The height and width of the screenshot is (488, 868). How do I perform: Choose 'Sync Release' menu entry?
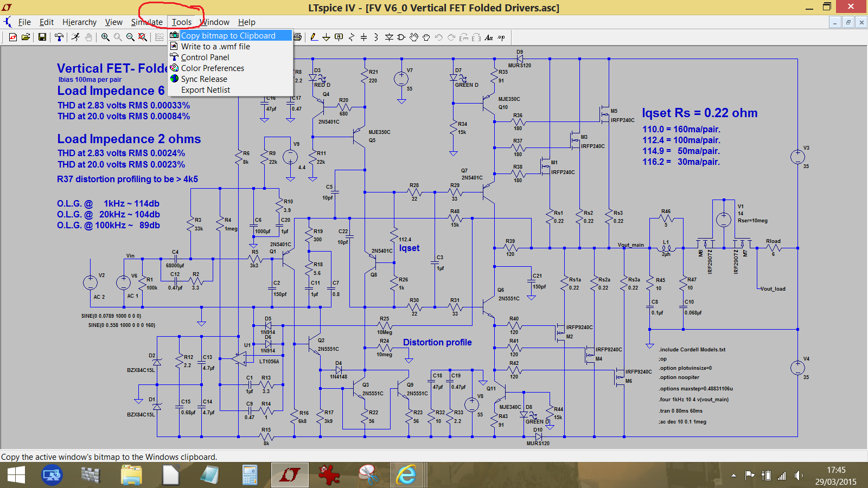[231, 79]
